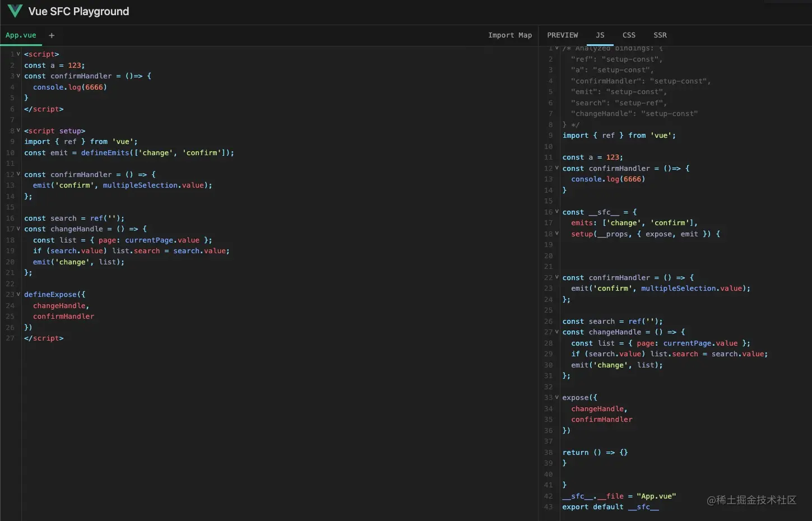Click '__sfc__.__file = "App.vue"' in output
812x521 pixels.
point(619,496)
